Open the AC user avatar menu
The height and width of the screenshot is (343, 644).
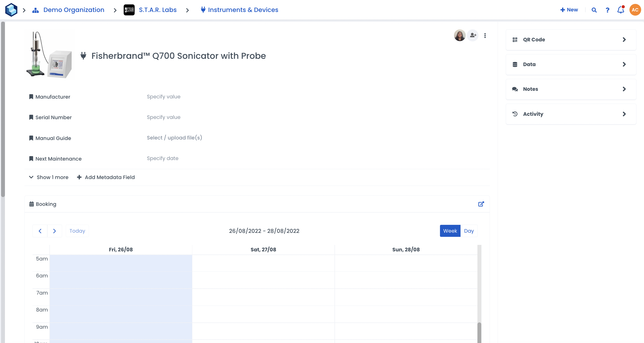(635, 10)
